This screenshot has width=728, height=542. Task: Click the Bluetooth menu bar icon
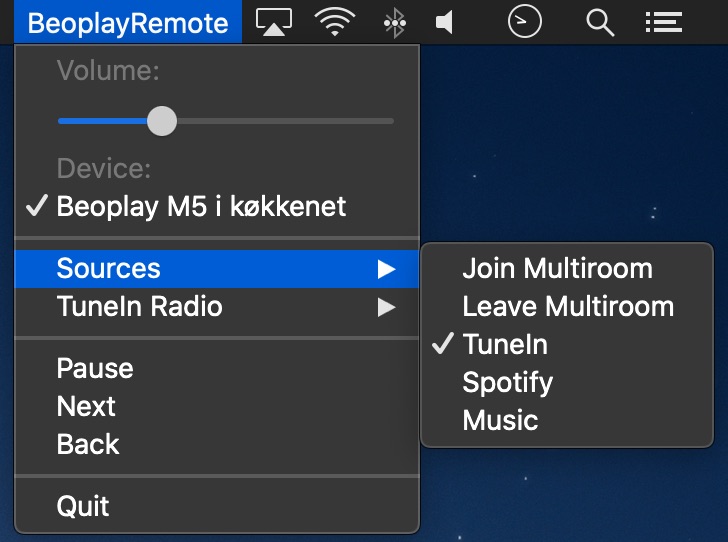395,22
